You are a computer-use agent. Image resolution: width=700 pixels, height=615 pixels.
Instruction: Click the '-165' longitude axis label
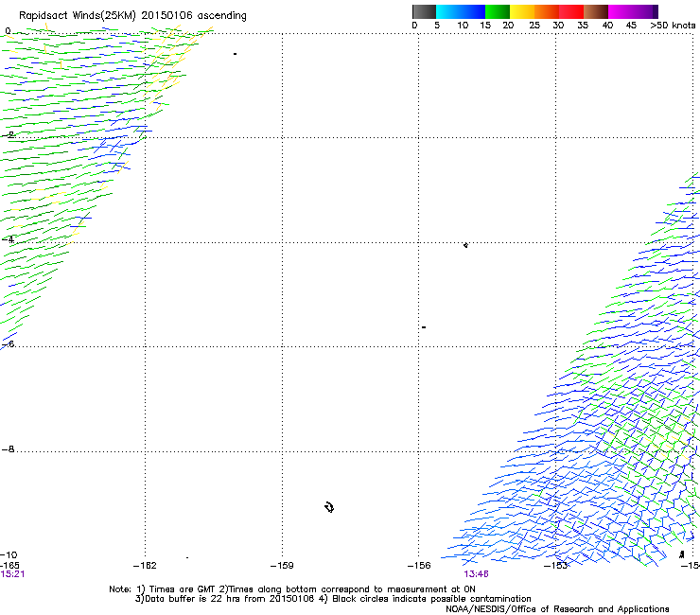pyautogui.click(x=9, y=566)
